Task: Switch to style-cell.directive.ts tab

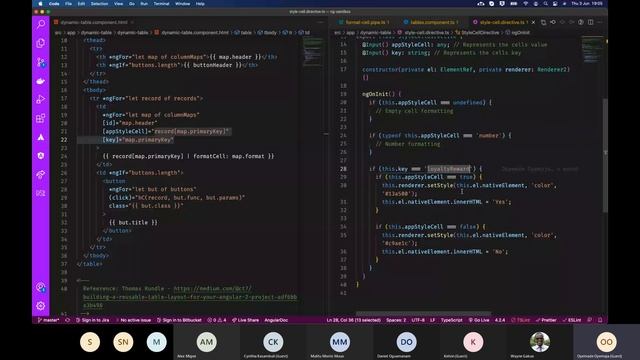Action: (500, 22)
